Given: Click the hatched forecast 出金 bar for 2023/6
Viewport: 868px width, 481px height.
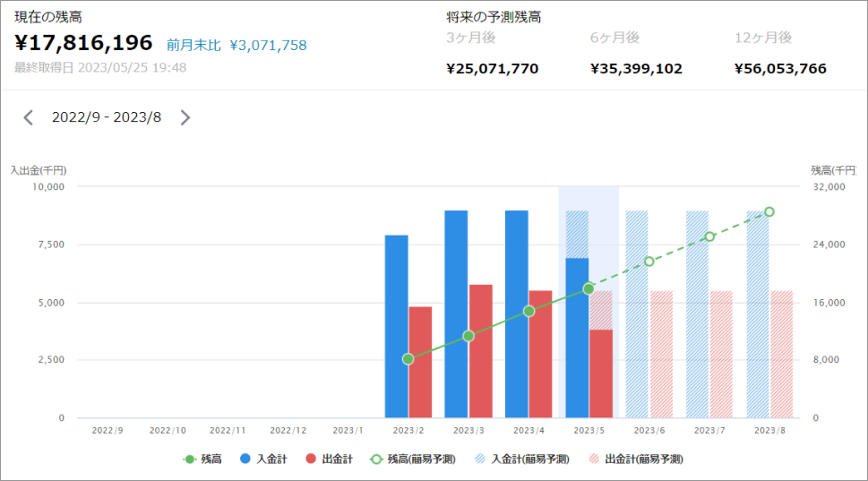Looking at the screenshot, I should pyautogui.click(x=661, y=354).
